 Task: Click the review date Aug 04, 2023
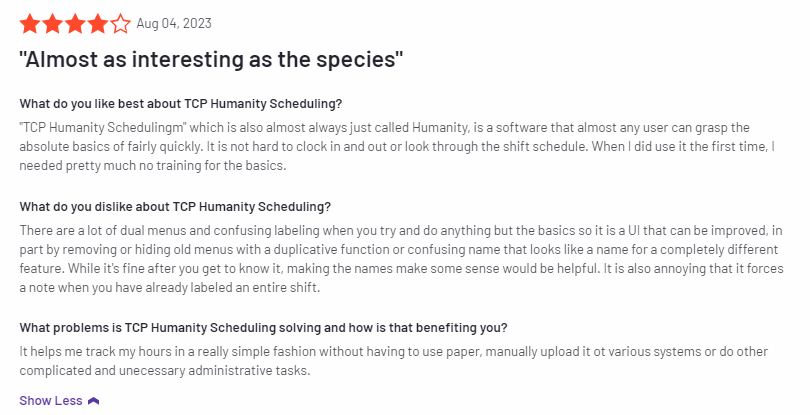[x=174, y=23]
